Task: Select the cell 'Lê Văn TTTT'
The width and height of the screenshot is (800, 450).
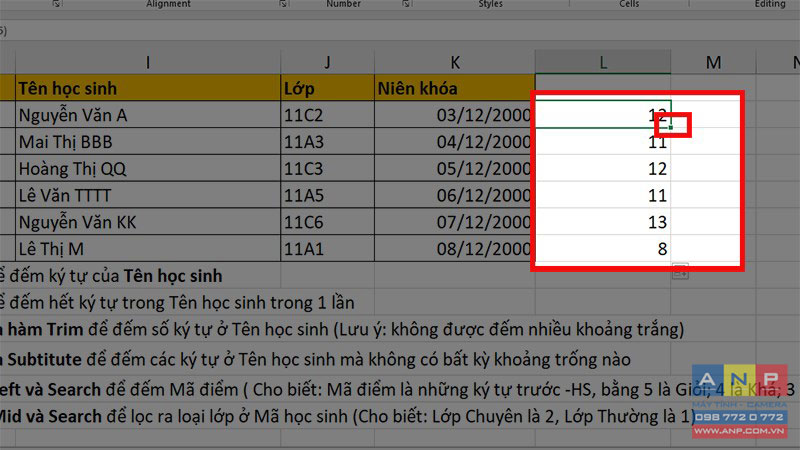Action: tap(148, 195)
